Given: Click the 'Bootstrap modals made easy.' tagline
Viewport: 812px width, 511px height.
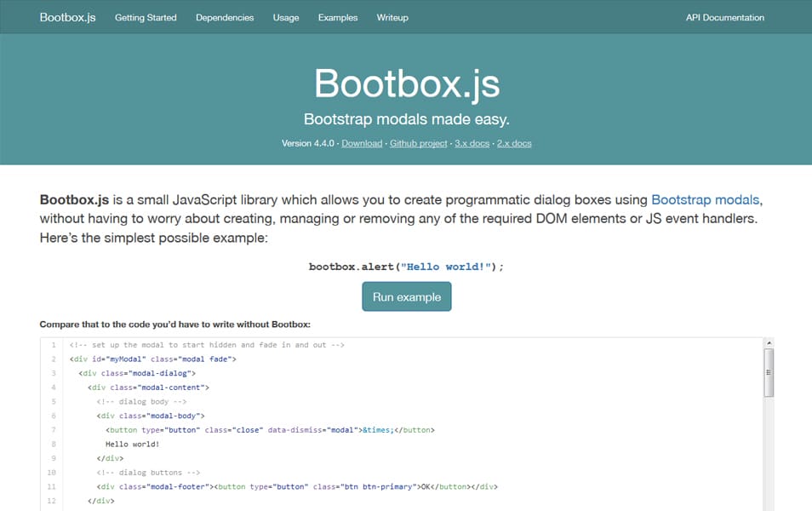Looking at the screenshot, I should [407, 119].
